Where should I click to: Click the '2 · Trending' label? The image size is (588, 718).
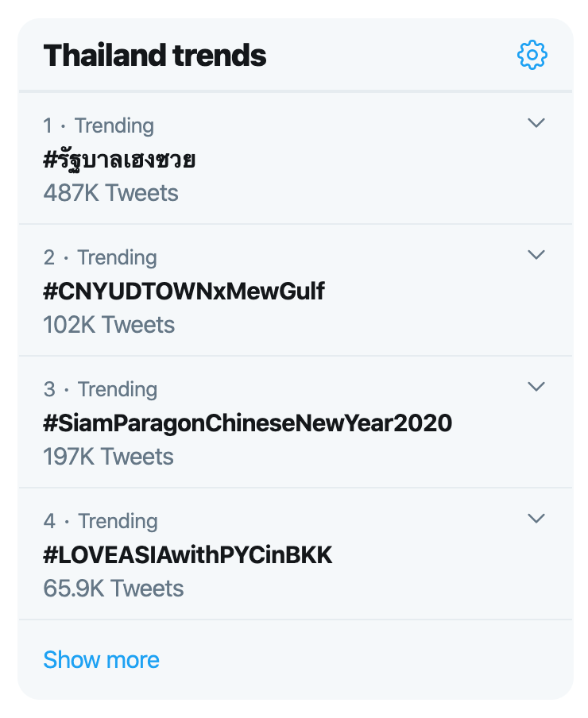pos(100,257)
